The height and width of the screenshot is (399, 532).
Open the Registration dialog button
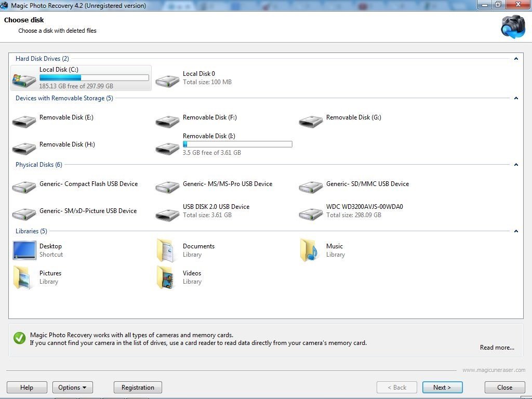tap(138, 388)
